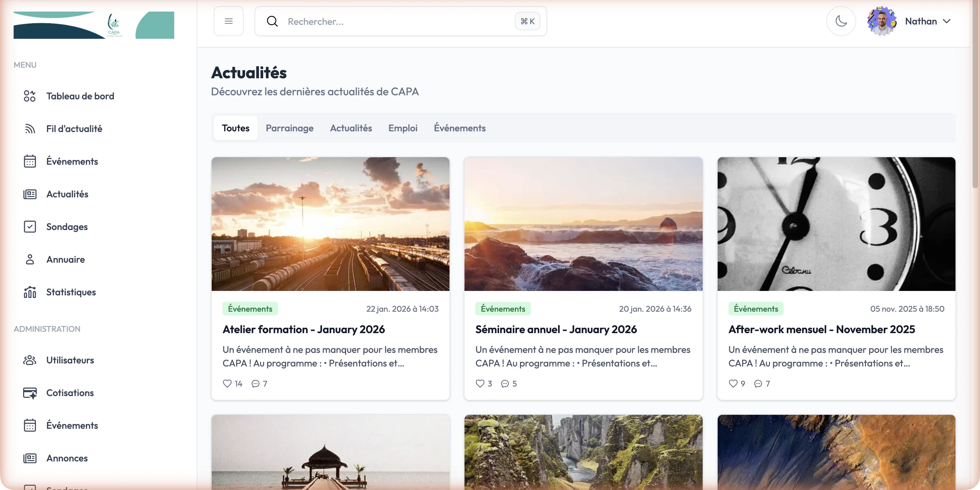The width and height of the screenshot is (980, 490).
Task: Click the clock thumbnail image
Action: [x=836, y=224]
